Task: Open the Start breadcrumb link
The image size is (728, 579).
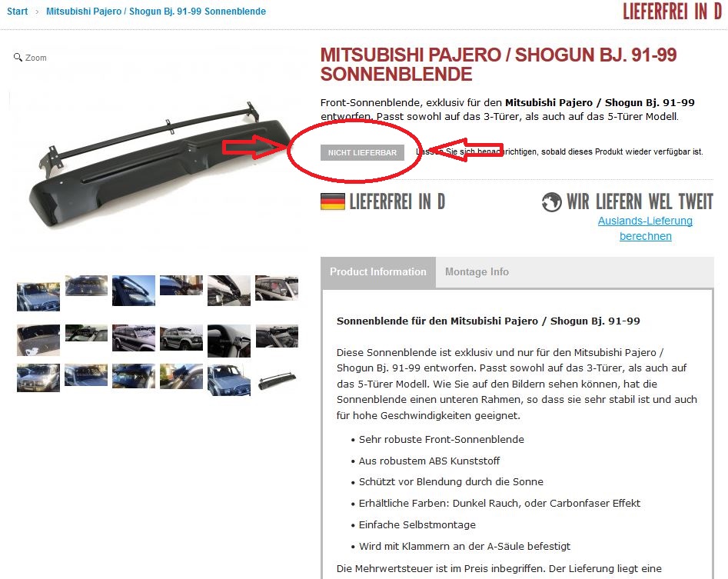Action: tap(17, 11)
